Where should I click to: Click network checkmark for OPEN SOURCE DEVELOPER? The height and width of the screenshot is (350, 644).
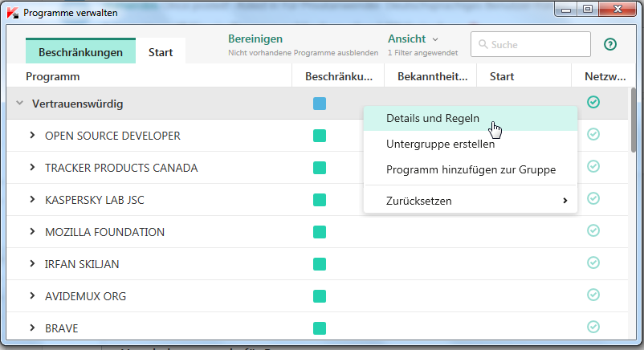[593, 134]
